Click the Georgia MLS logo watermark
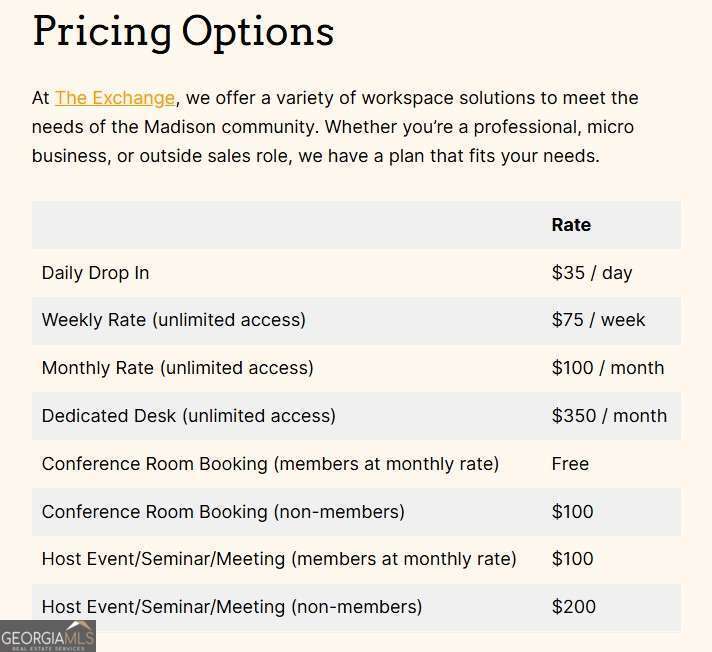The height and width of the screenshot is (652, 712). (x=48, y=636)
